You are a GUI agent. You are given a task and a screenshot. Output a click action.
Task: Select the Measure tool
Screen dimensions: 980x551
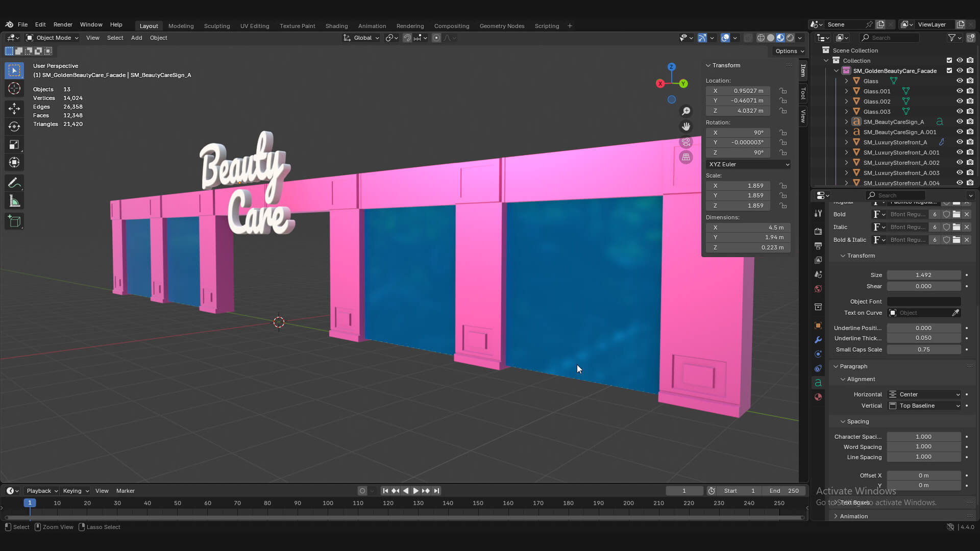click(x=14, y=202)
